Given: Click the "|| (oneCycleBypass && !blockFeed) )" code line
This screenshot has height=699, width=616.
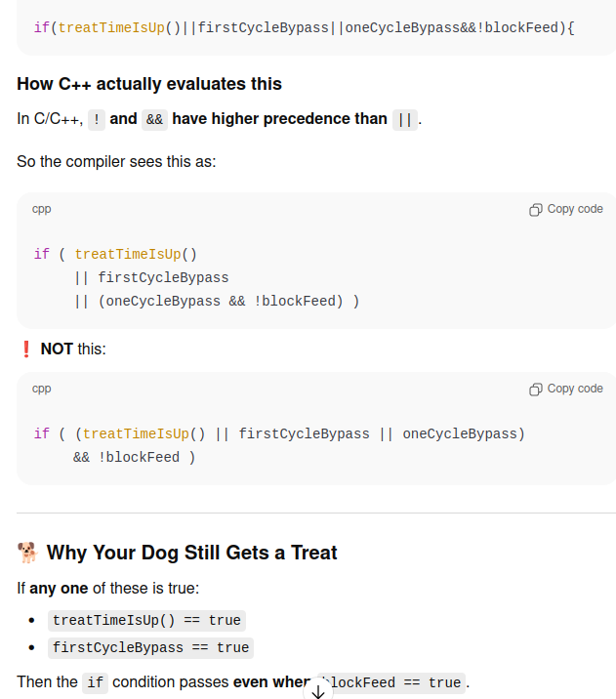Looking at the screenshot, I should 217,301.
